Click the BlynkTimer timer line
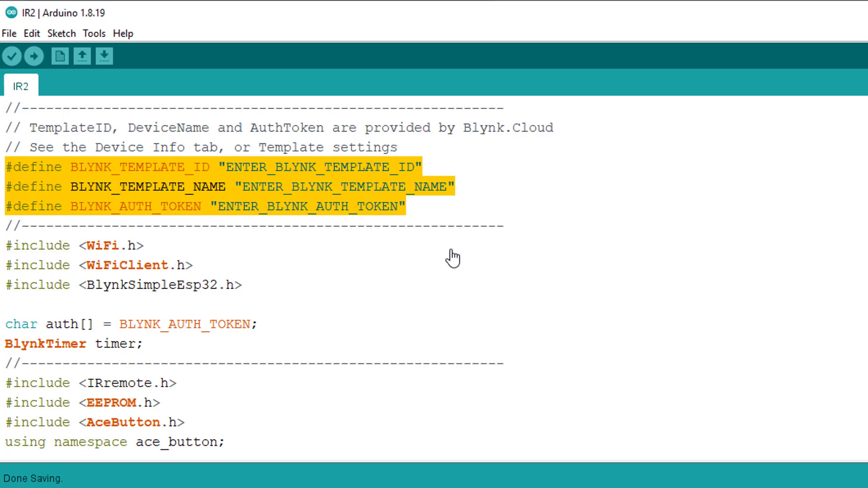 click(74, 343)
